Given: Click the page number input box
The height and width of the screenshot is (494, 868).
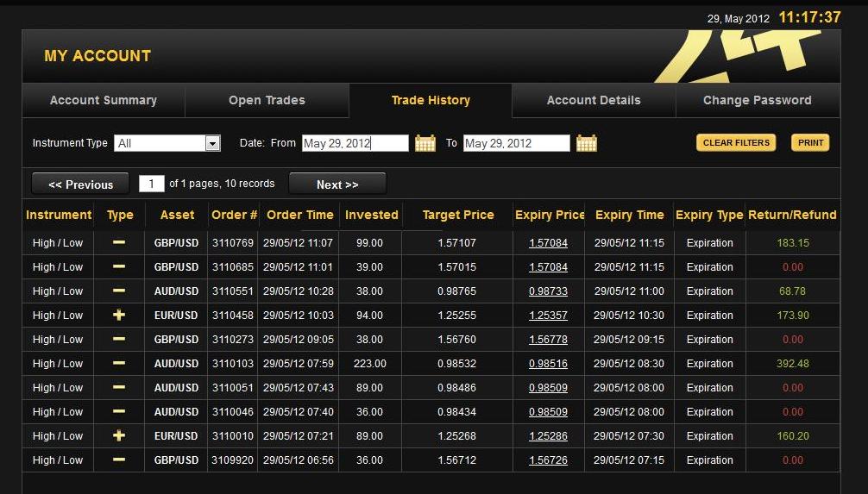Looking at the screenshot, I should click(151, 184).
